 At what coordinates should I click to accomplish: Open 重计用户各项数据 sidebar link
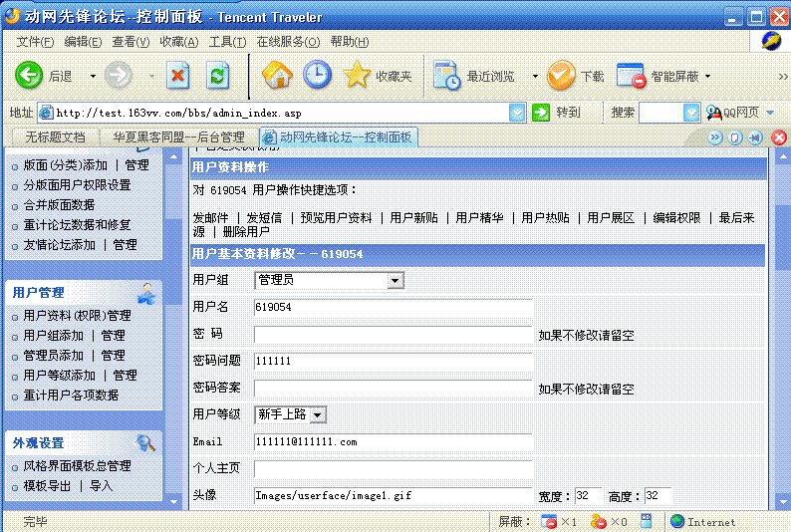click(71, 396)
